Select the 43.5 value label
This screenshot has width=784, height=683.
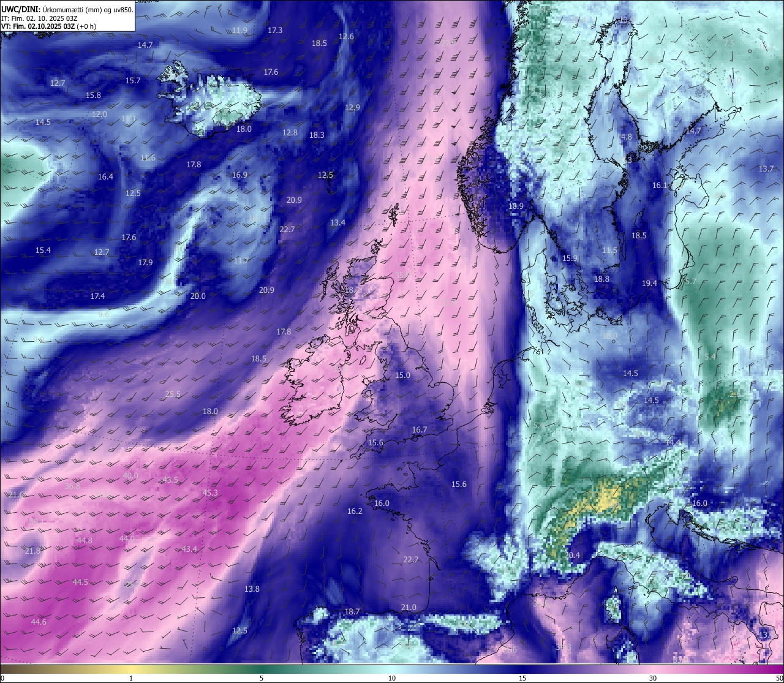pos(170,480)
